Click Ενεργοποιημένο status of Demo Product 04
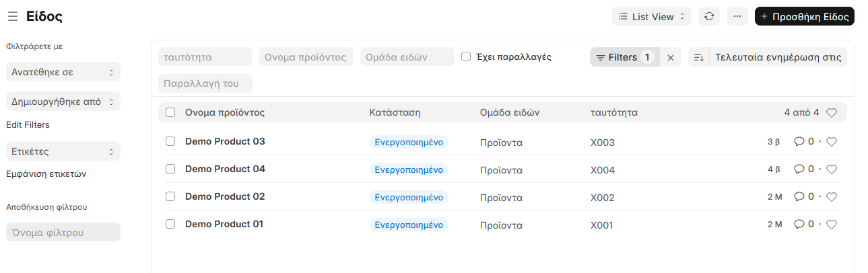Image resolution: width=868 pixels, height=273 pixels. tap(409, 169)
